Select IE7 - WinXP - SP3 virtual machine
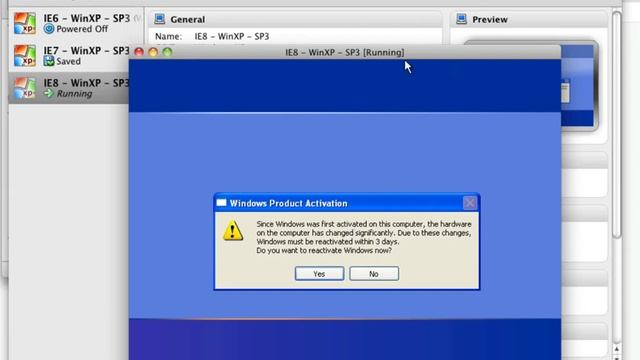This screenshot has height=360, width=640. coord(69,56)
